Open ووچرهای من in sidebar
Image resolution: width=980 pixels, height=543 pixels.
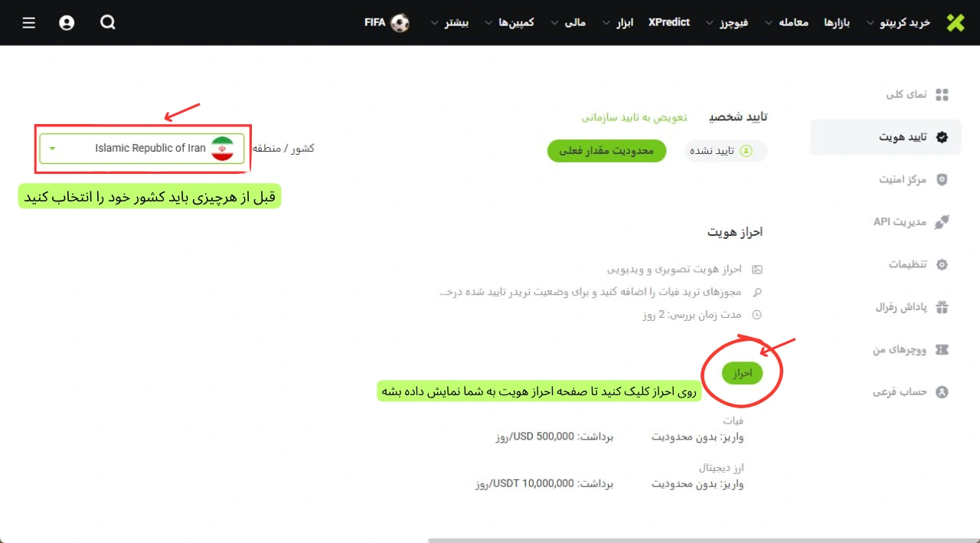coord(886,349)
